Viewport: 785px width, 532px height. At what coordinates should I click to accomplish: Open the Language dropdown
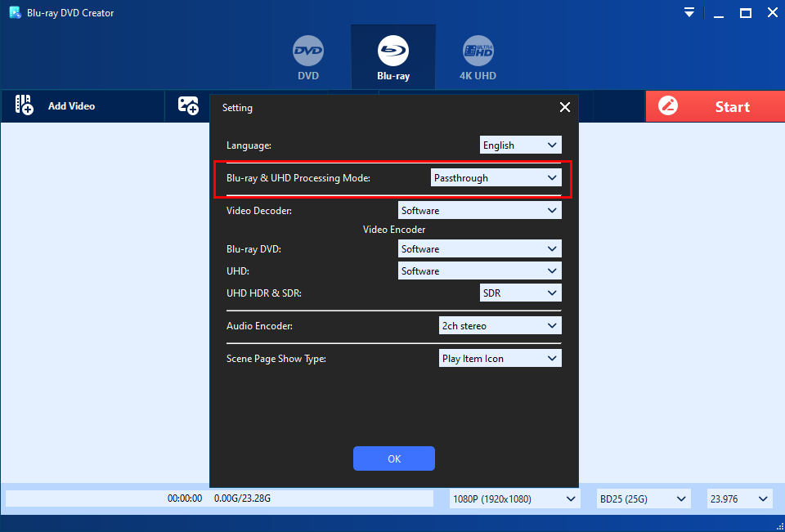click(x=520, y=145)
